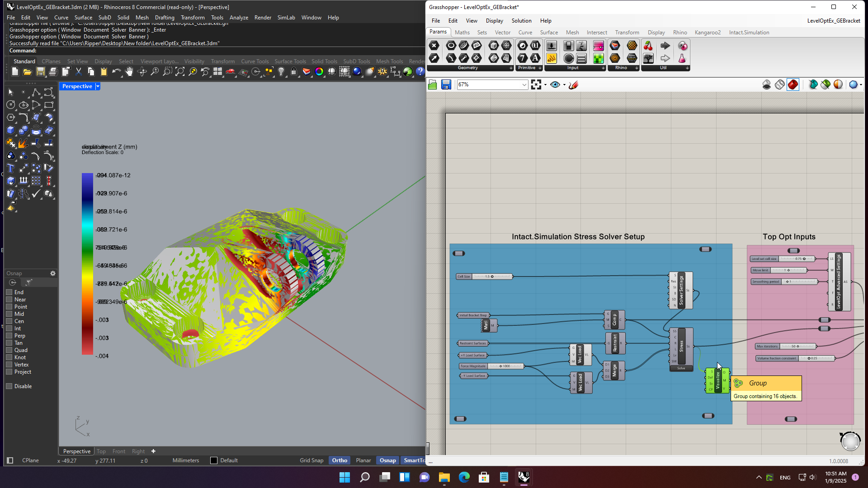
Task: Expand the Rhino panel in Params
Action: (x=637, y=68)
